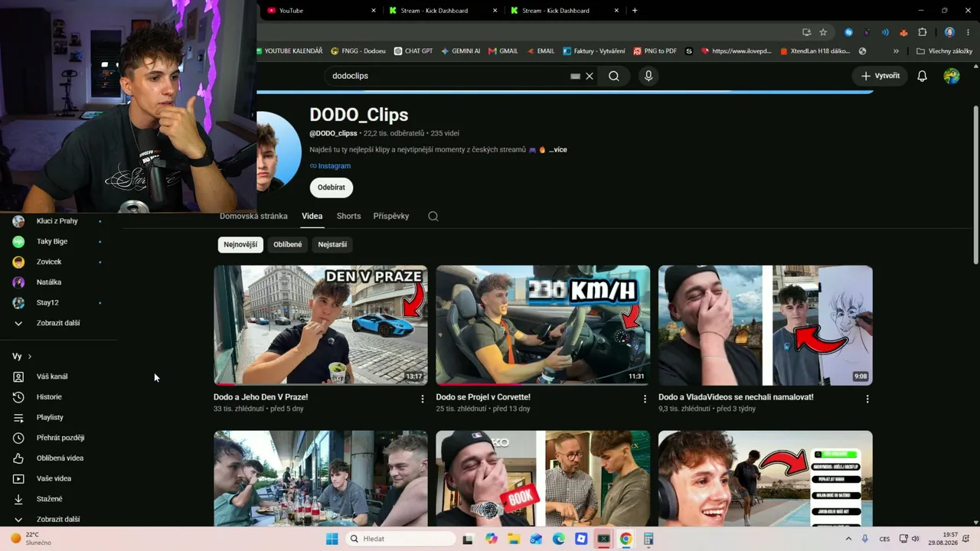The width and height of the screenshot is (980, 551).
Task: Switch to the Shorts tab
Action: click(x=348, y=216)
